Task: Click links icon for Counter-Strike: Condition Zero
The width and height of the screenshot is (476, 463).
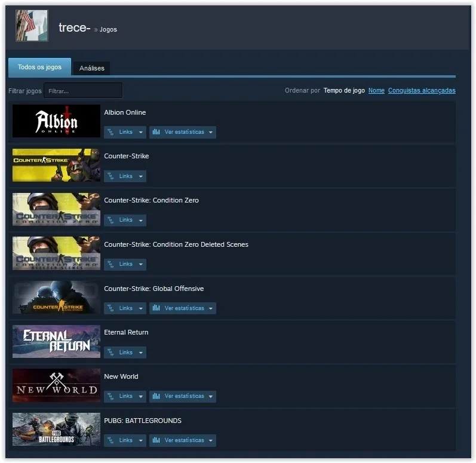Action: coord(111,220)
